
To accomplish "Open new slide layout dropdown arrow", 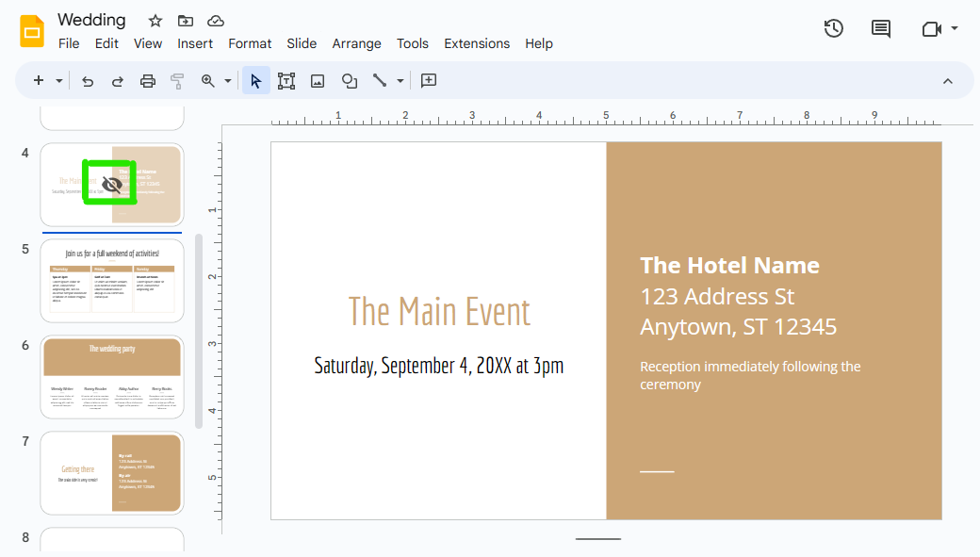I will pos(58,81).
